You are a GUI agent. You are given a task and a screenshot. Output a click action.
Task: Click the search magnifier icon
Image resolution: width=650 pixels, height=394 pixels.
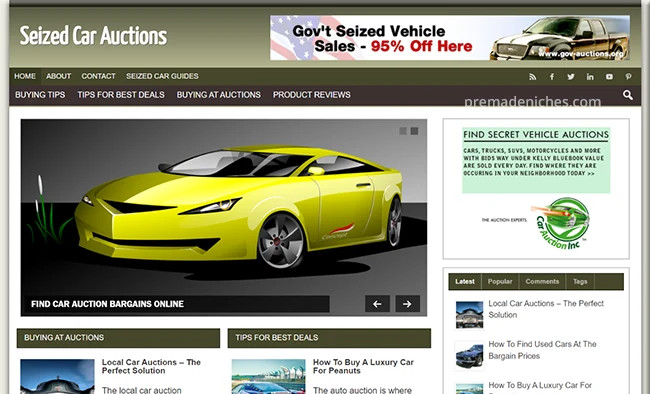pos(628,95)
